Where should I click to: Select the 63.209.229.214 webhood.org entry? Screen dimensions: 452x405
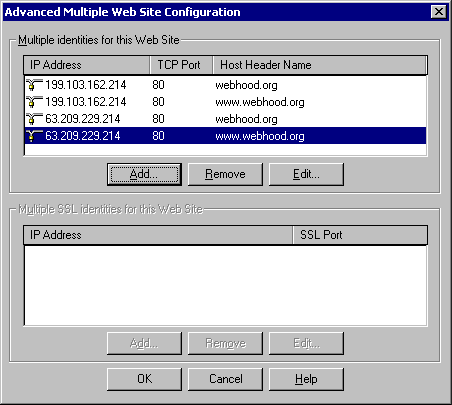[x=225, y=119]
